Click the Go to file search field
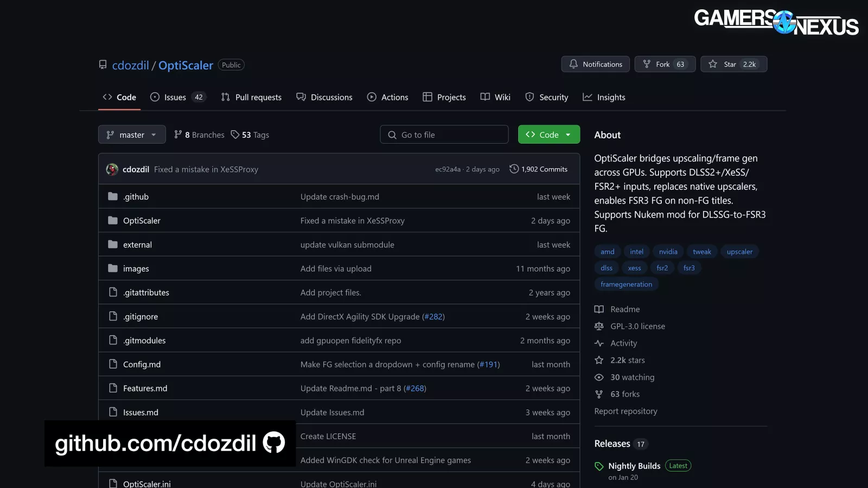The height and width of the screenshot is (488, 868). pos(444,134)
